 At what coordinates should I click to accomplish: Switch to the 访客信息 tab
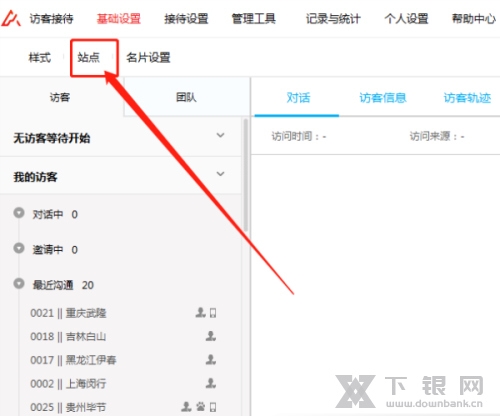383,98
